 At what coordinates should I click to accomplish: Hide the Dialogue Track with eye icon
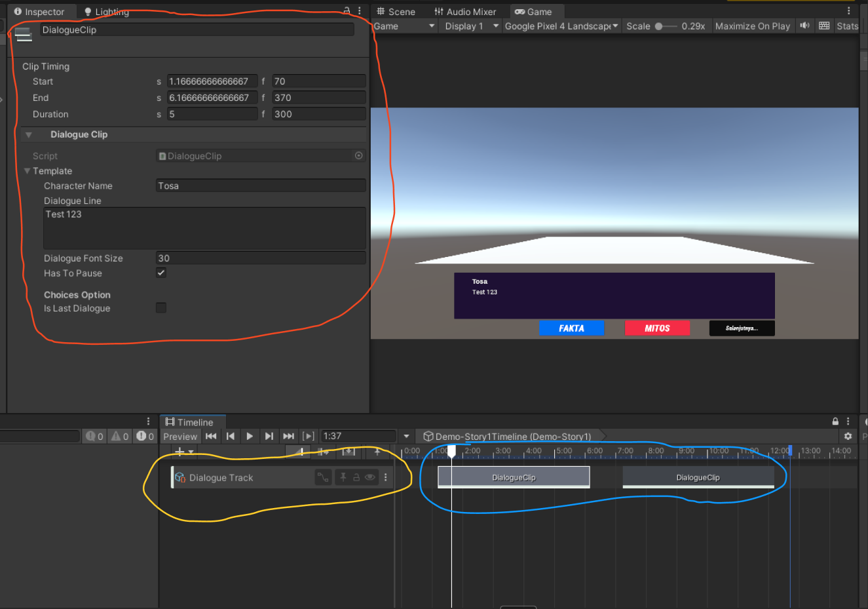370,477
